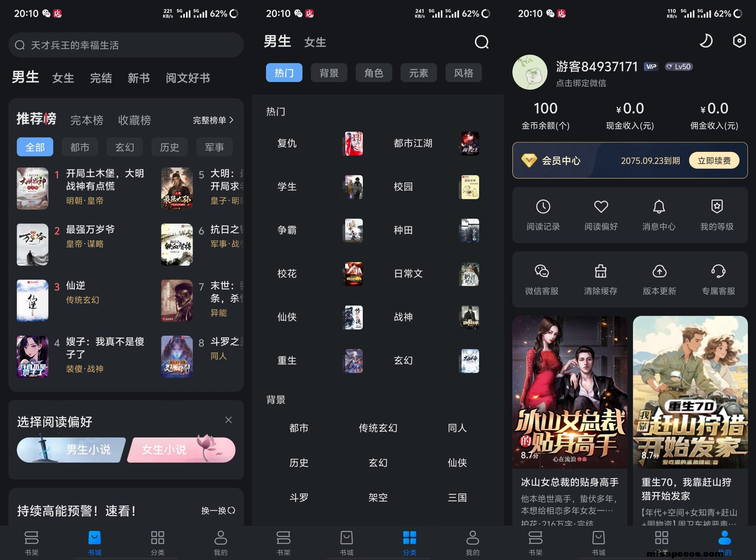The height and width of the screenshot is (560, 756).
Task: Open settings hexagon icon in profile
Action: (x=739, y=41)
